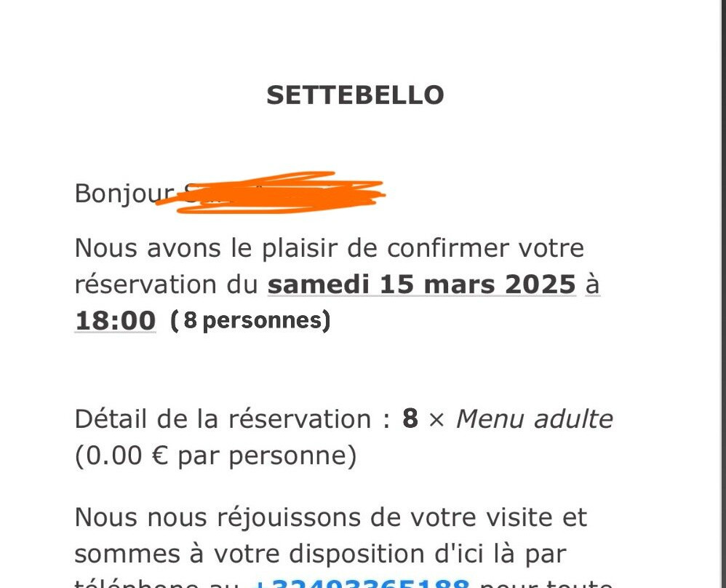The width and height of the screenshot is (726, 588).
Task: Open the 'samedi 15 mars 2025' date link
Action: click(x=422, y=284)
